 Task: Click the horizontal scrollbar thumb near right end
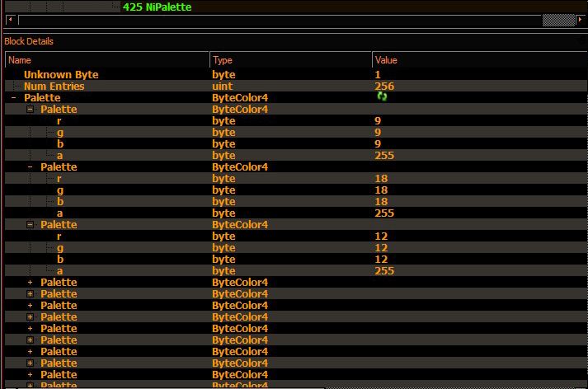pos(558,20)
